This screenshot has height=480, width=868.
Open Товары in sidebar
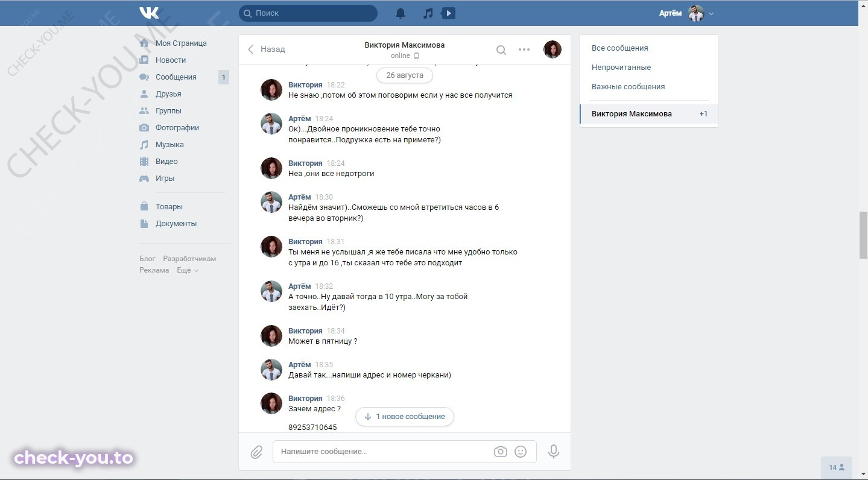click(169, 207)
